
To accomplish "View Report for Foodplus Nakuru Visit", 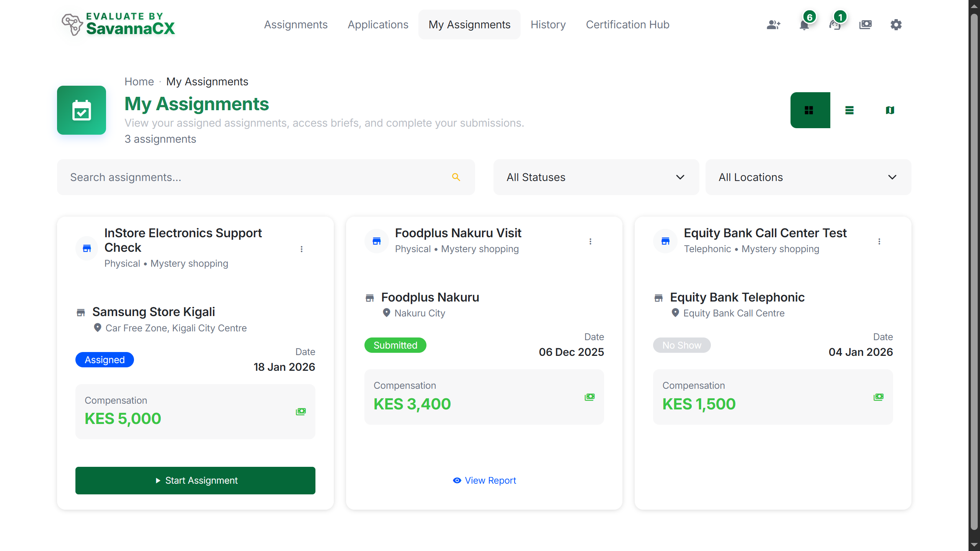I will click(484, 480).
